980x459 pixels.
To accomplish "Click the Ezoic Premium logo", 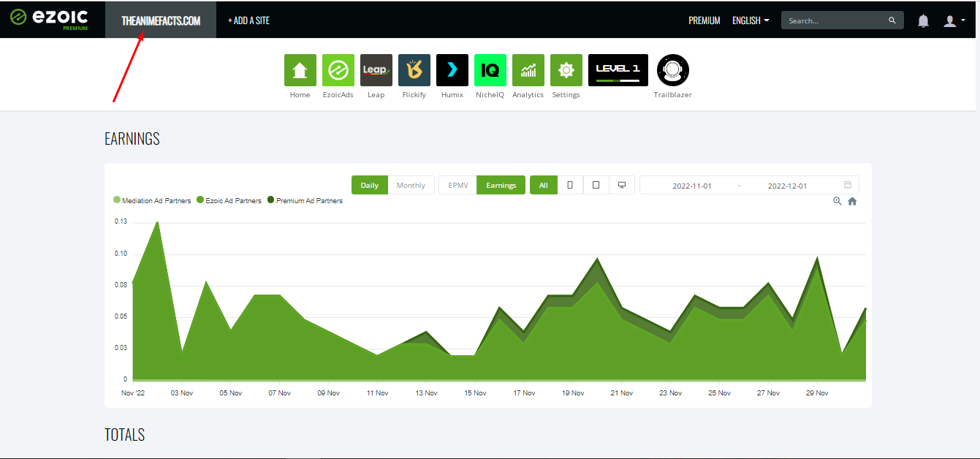I will click(x=49, y=19).
